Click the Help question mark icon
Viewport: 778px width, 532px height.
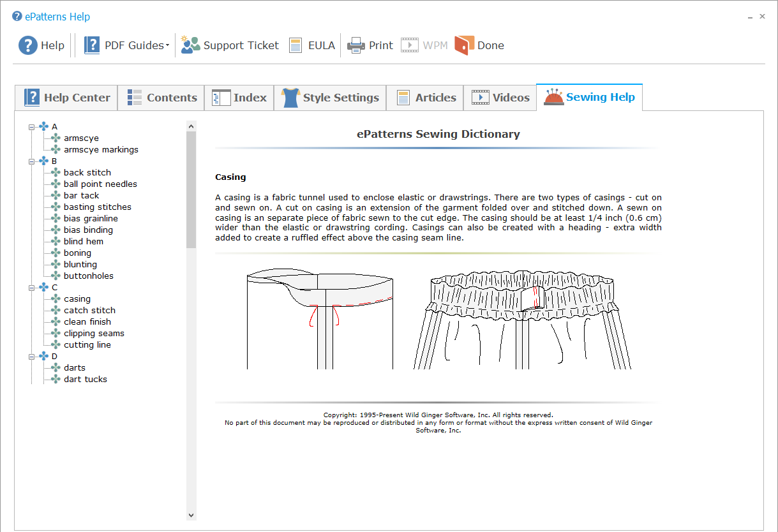pyautogui.click(x=28, y=45)
